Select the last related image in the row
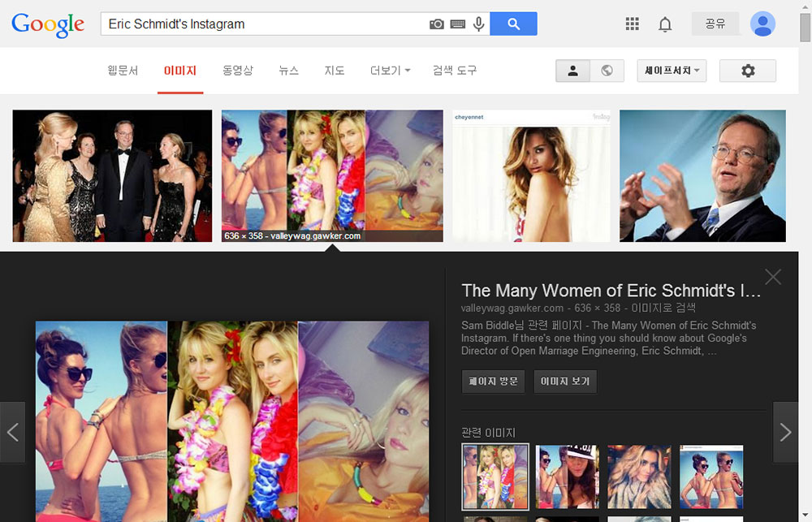 pos(711,477)
